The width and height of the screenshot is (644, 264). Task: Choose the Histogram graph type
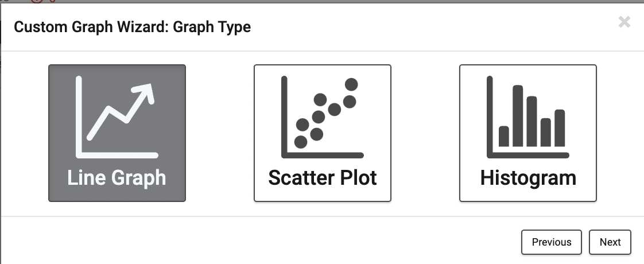[x=527, y=133]
